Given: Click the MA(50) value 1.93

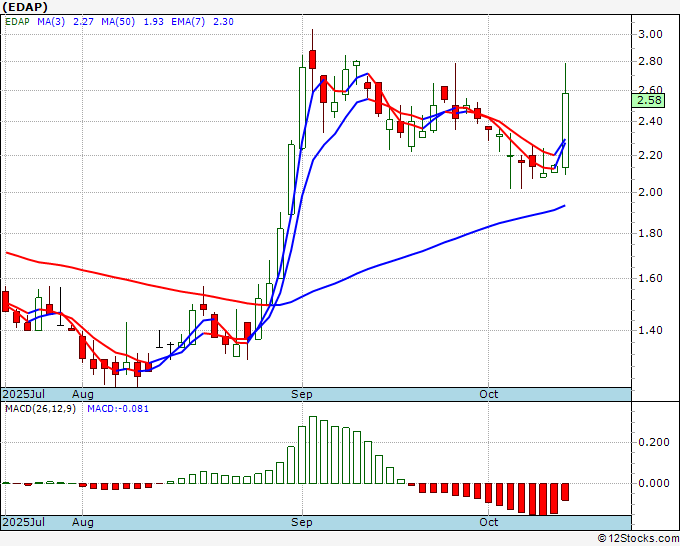Looking at the screenshot, I should (154, 22).
